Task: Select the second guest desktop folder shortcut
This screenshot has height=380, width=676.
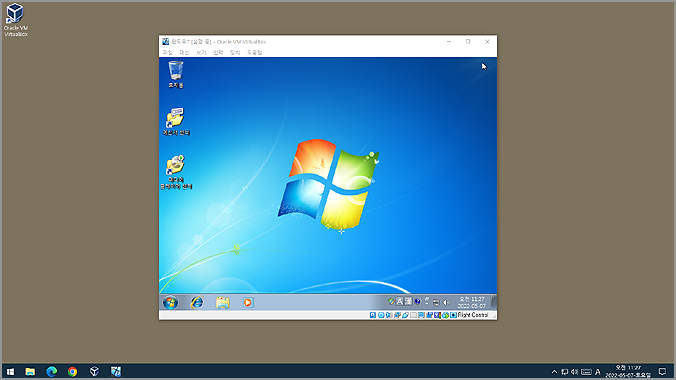Action: coord(176,122)
